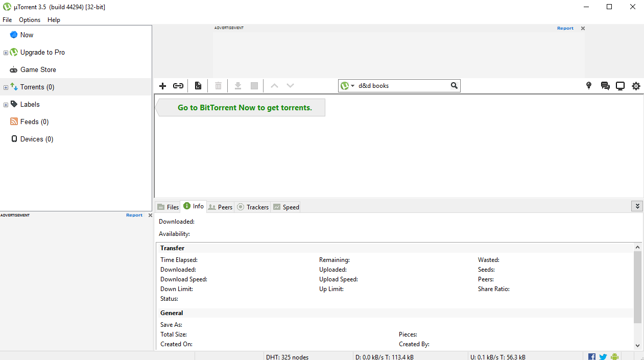The image size is (644, 360).
Task: Switch to the Files tab
Action: pyautogui.click(x=168, y=207)
